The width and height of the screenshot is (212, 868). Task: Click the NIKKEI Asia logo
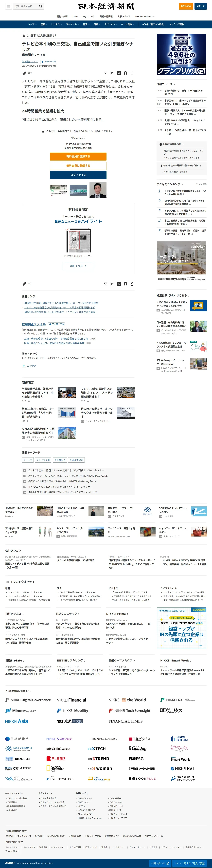(17, 721)
